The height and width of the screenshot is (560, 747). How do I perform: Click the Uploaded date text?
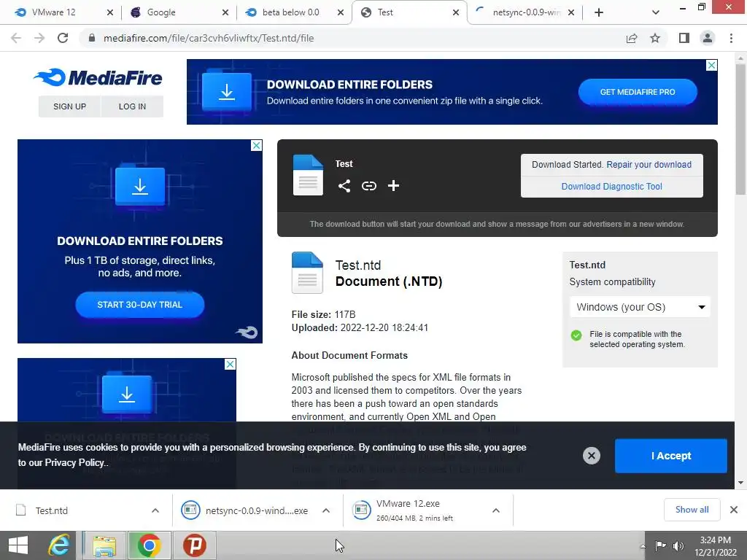360,327
